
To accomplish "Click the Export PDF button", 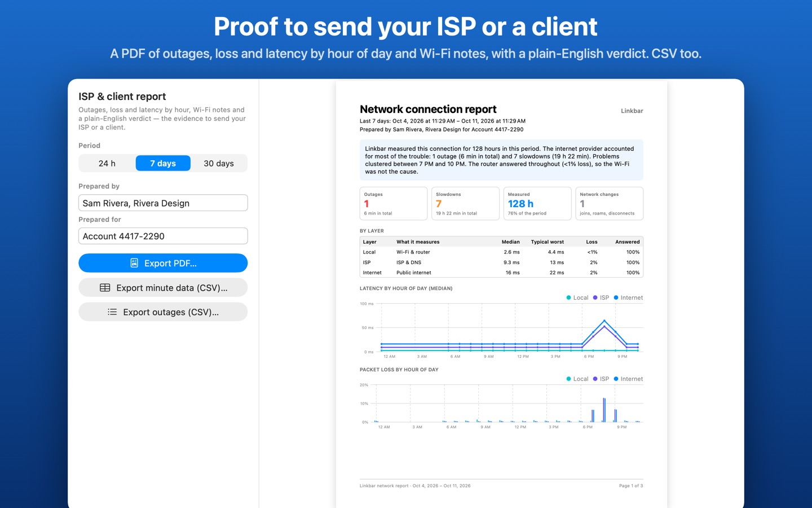I will coord(163,263).
